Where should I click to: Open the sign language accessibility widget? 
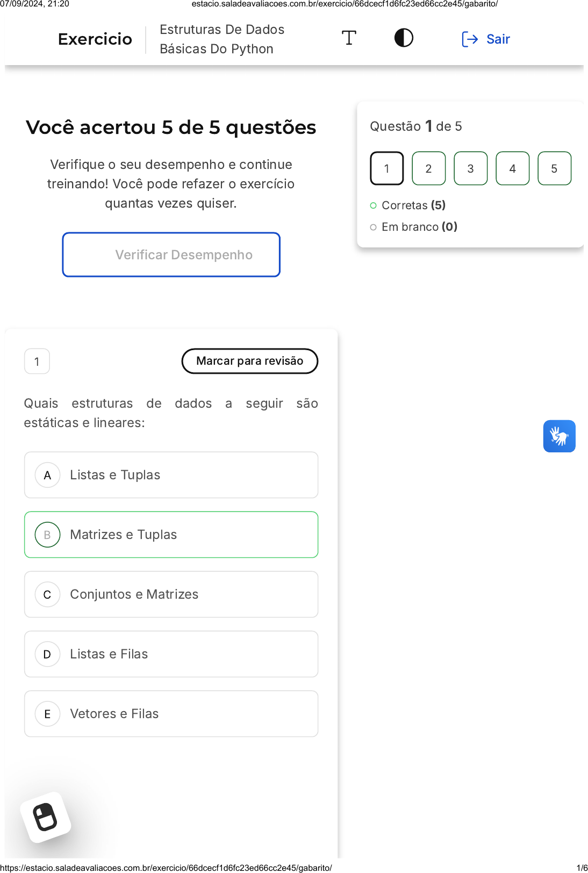click(559, 436)
